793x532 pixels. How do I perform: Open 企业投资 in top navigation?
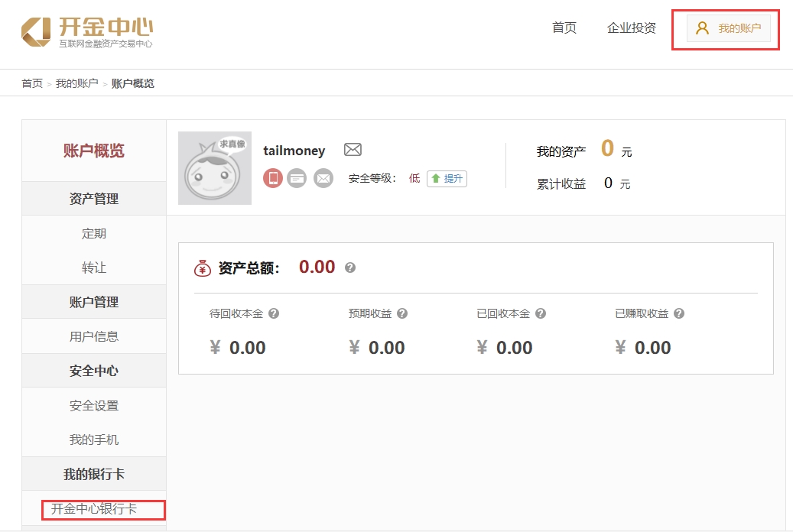631,28
